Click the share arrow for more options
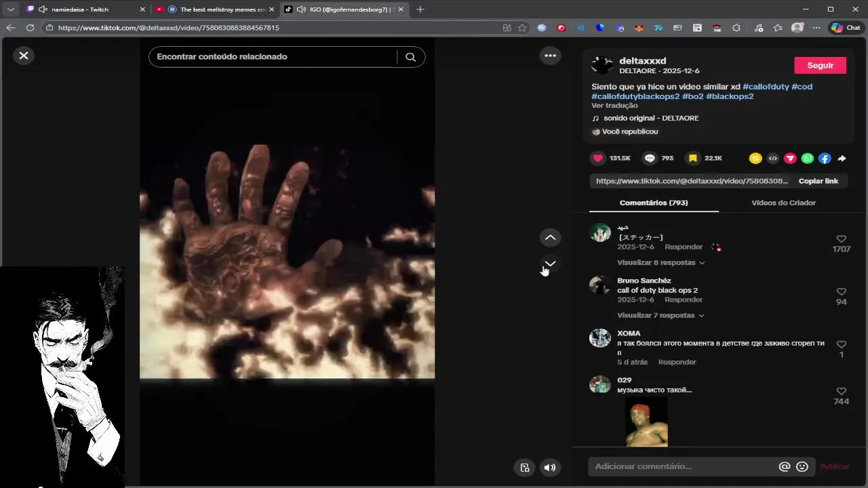The image size is (868, 488). pos(842,158)
